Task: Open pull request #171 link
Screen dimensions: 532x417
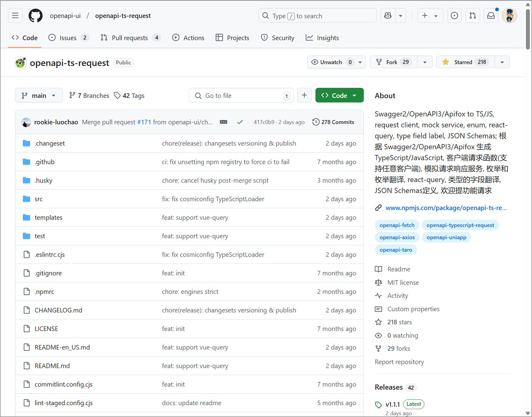Action: (144, 122)
